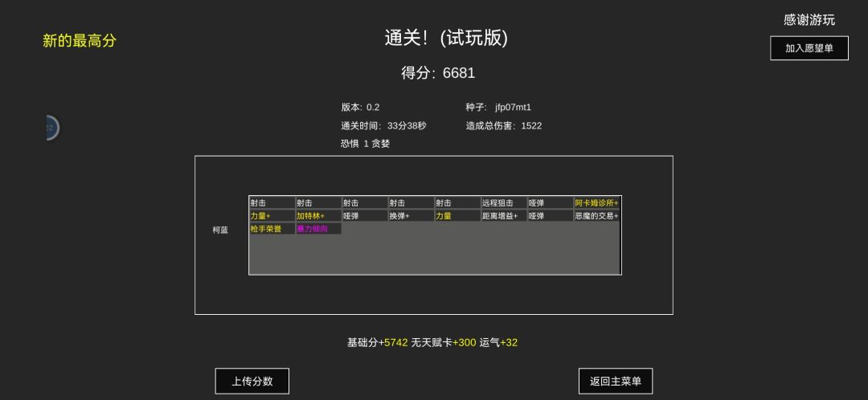Image resolution: width=868 pixels, height=400 pixels.
Task: Return to main menu via 返回主菜单
Action: point(616,382)
